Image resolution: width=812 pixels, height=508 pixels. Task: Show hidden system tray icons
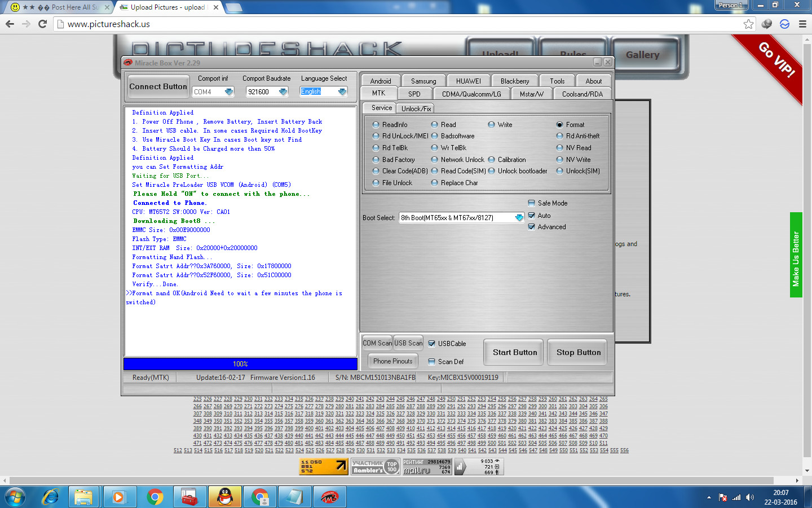pos(709,497)
